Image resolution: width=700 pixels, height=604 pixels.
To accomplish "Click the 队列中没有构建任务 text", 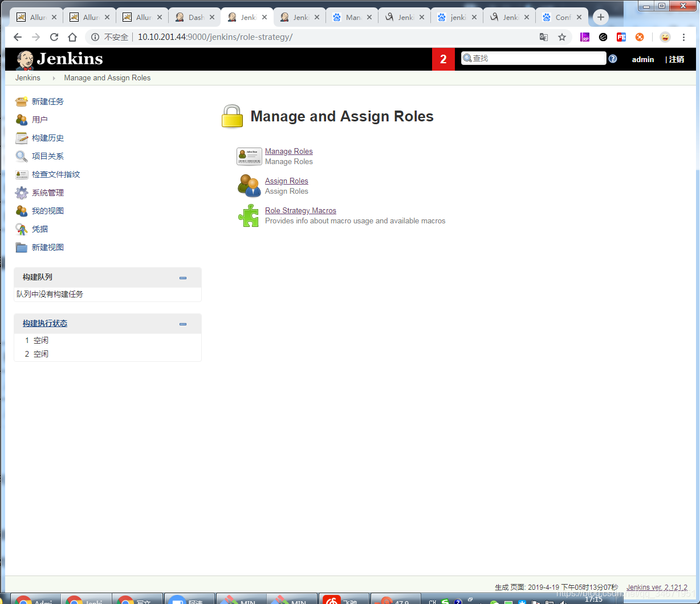I will coord(50,294).
